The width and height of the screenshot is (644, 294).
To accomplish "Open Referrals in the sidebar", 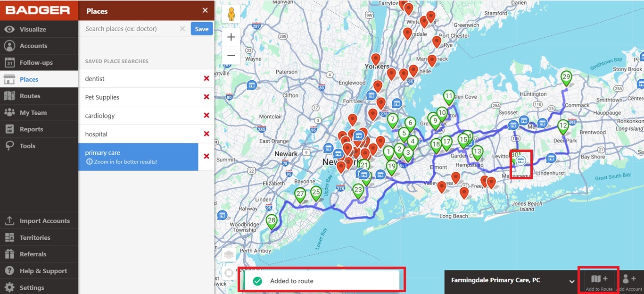I will (x=39, y=254).
